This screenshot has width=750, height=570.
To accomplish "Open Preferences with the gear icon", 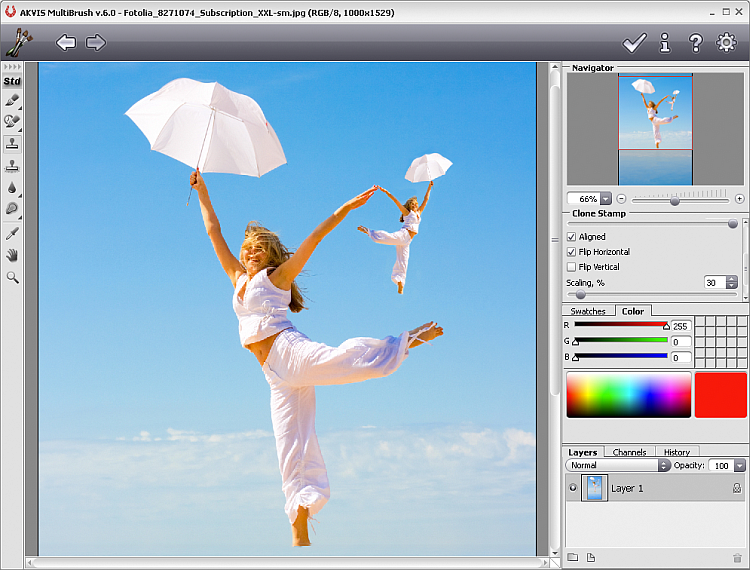I will pos(726,43).
